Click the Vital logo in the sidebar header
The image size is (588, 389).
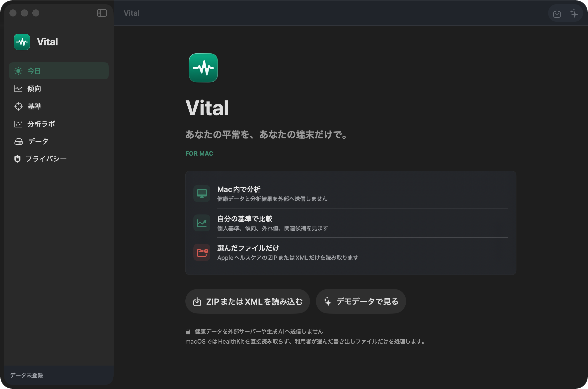(22, 42)
